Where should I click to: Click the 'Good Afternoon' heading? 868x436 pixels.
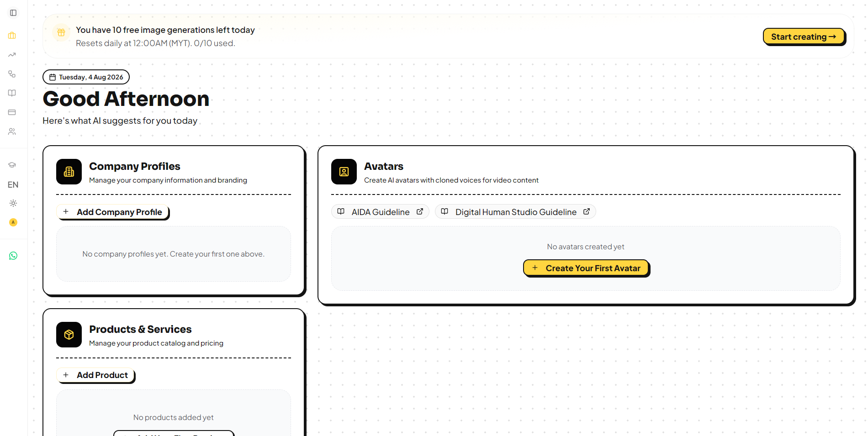click(126, 99)
